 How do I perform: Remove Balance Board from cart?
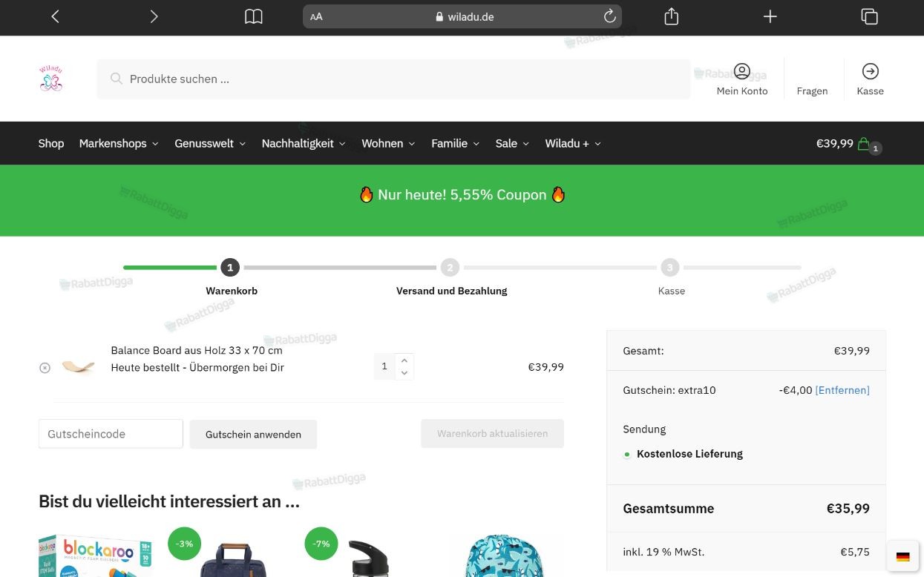coord(45,368)
